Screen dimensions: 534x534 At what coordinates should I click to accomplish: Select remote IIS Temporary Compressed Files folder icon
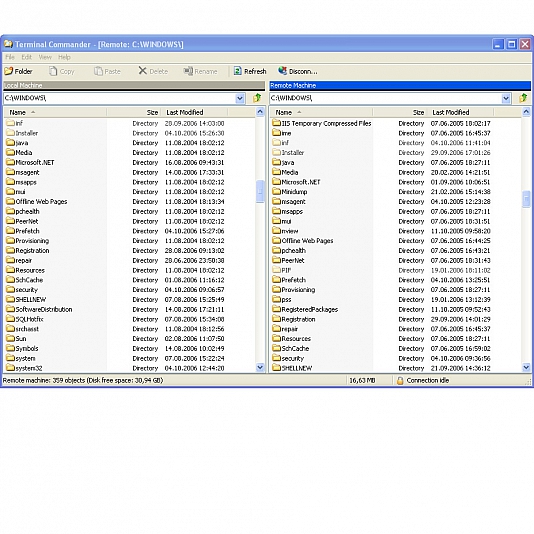pos(277,123)
